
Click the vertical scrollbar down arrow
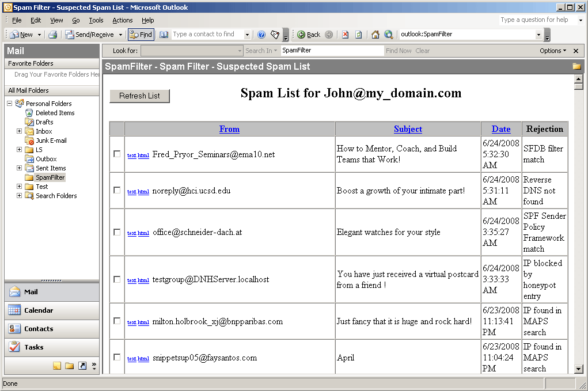[579, 369]
